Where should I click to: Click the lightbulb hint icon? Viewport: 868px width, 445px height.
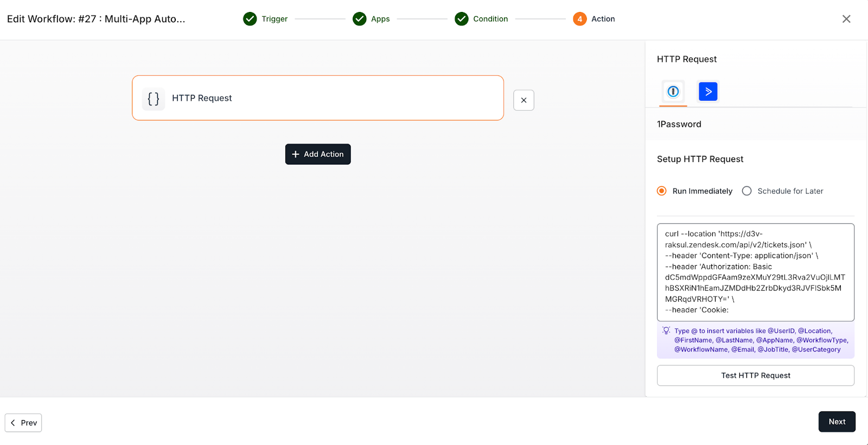click(x=666, y=331)
